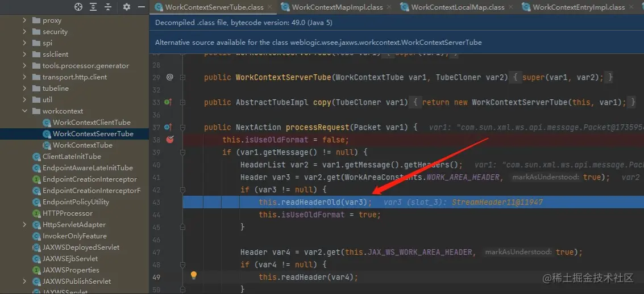Expand the HttpServletAdapter node
Image resolution: width=644 pixels, height=294 pixels.
pyautogui.click(x=24, y=225)
